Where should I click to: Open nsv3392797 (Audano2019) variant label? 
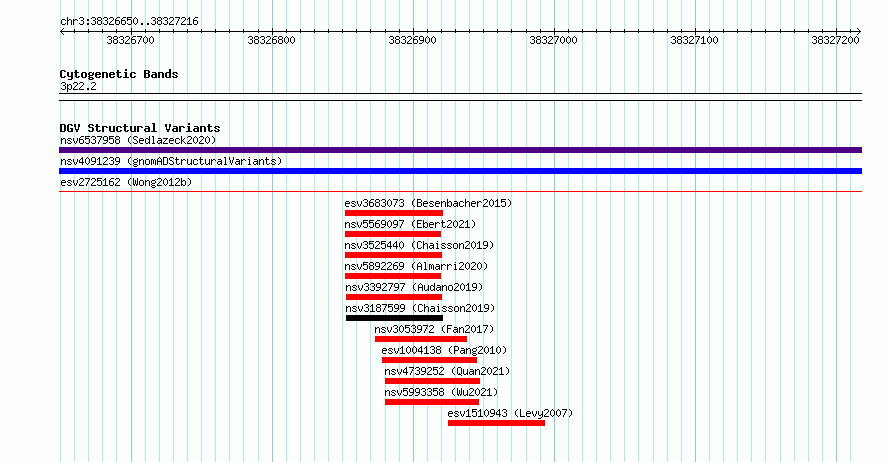(x=414, y=287)
